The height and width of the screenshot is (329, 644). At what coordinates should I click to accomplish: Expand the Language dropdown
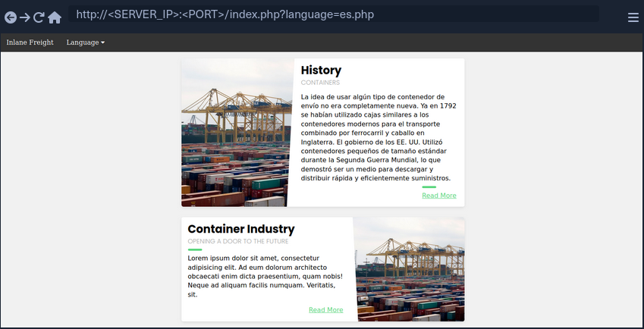[85, 42]
